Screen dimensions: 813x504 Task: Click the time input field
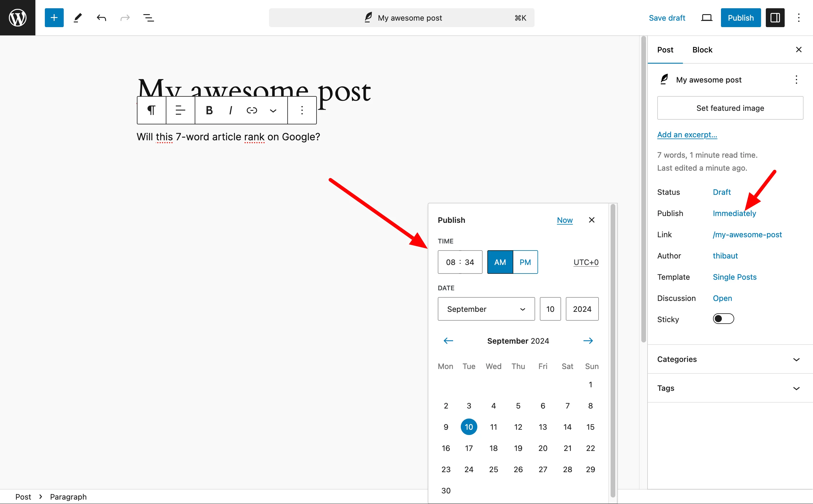tap(460, 262)
